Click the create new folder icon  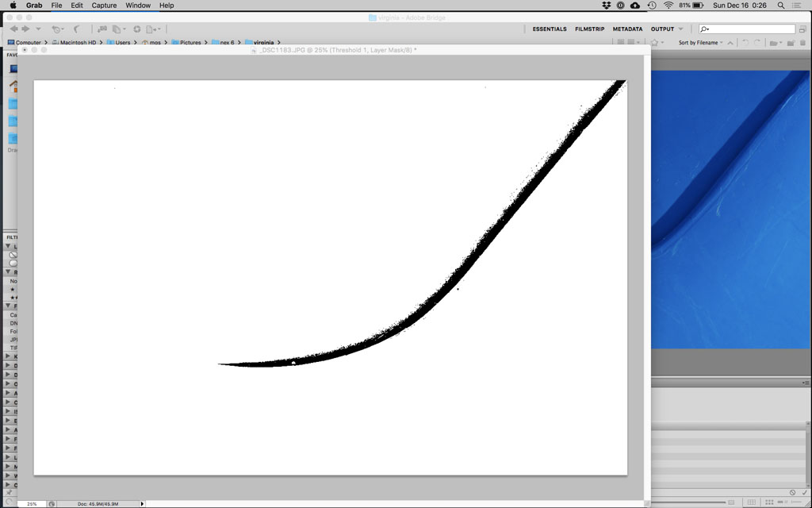791,43
